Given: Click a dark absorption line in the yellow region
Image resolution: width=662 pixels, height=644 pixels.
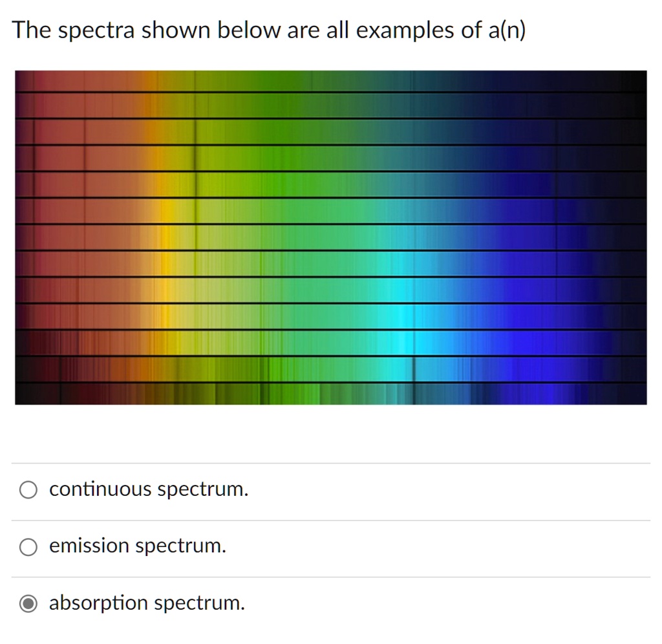Looking at the screenshot, I should click(x=195, y=213).
